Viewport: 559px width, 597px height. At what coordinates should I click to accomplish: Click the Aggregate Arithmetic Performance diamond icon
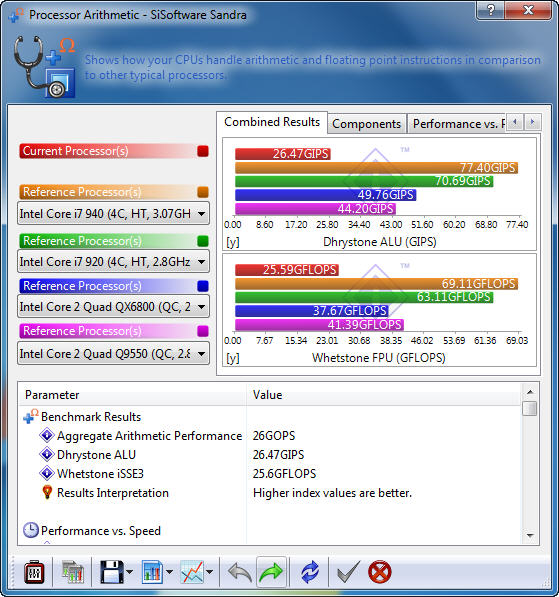[x=47, y=435]
